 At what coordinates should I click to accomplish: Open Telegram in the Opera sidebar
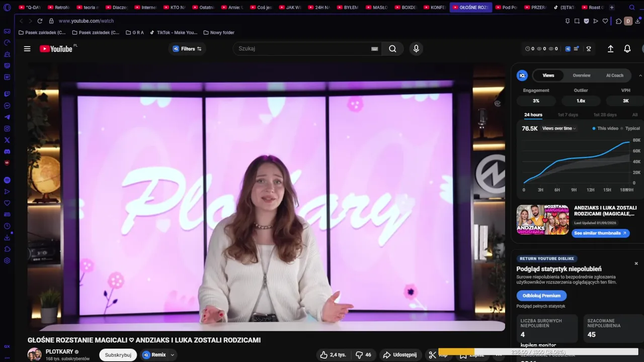coord(7,117)
